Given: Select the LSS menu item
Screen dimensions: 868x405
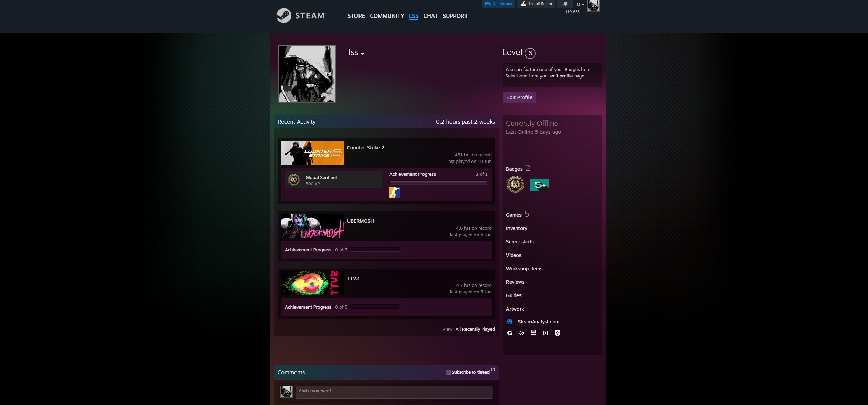Looking at the screenshot, I should 414,16.
